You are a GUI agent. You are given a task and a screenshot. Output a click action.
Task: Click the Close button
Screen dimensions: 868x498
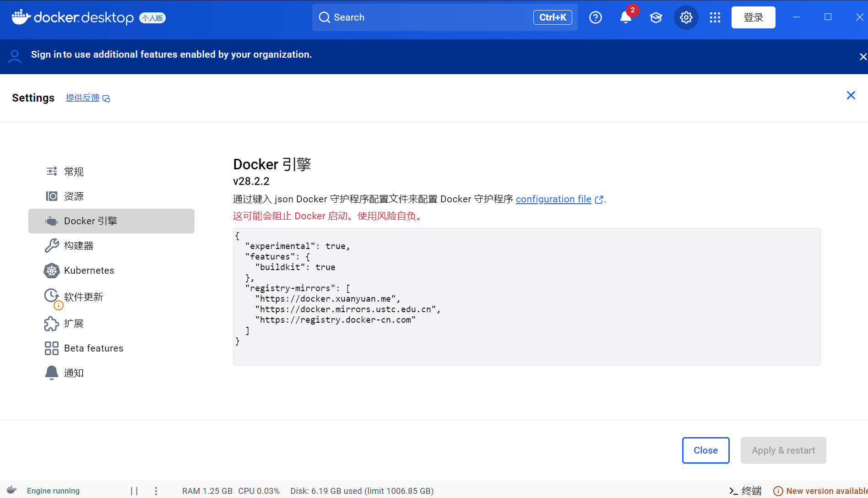(x=705, y=450)
